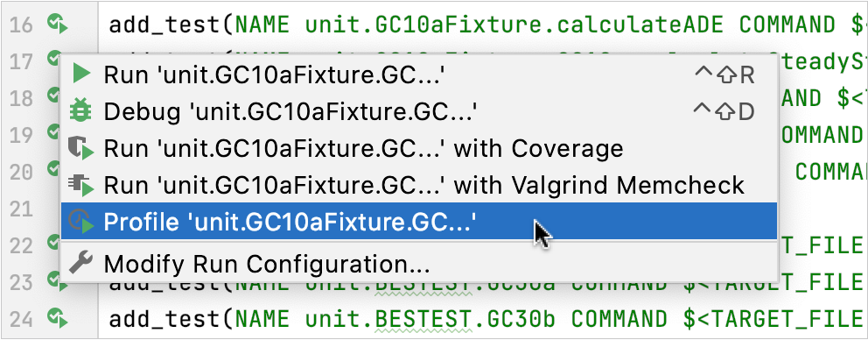Viewport: 868px width, 340px height.
Task: Click the Valgrind Memcheck chip icon
Action: (x=80, y=185)
